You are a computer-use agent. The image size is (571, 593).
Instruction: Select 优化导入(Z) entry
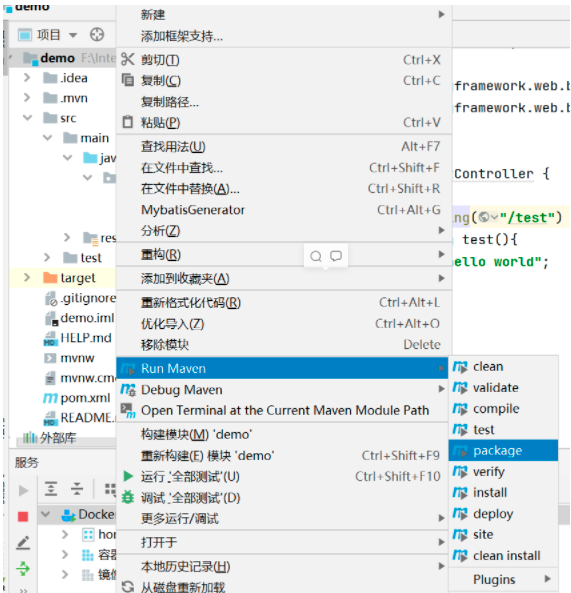(284, 324)
